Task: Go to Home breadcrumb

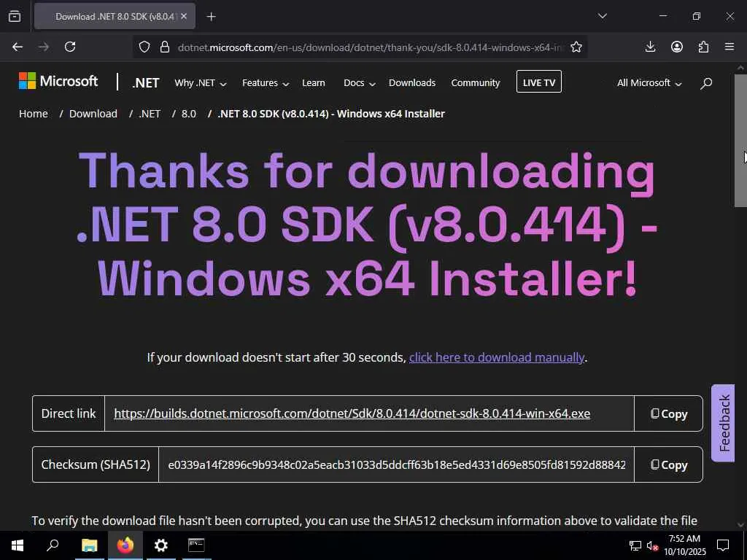Action: [x=34, y=114]
